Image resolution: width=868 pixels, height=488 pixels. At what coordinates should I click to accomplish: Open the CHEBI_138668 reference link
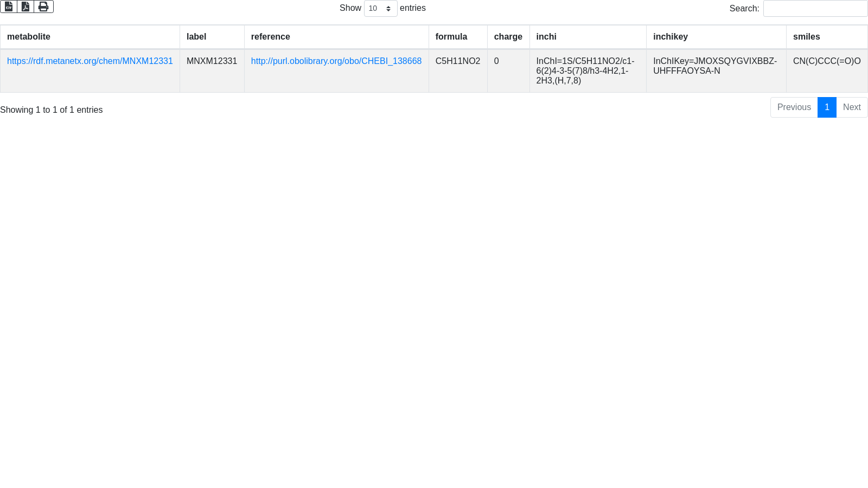[336, 61]
